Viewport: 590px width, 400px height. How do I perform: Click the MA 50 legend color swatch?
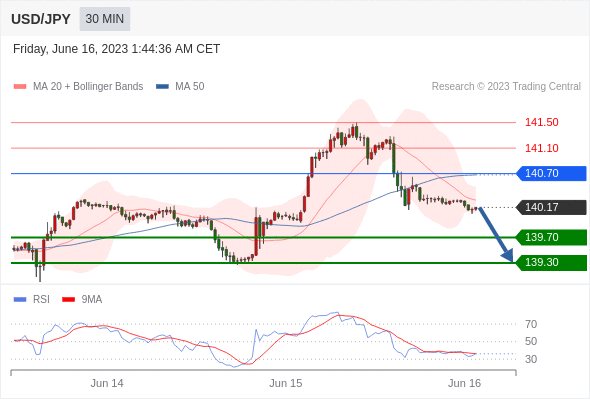click(x=162, y=87)
